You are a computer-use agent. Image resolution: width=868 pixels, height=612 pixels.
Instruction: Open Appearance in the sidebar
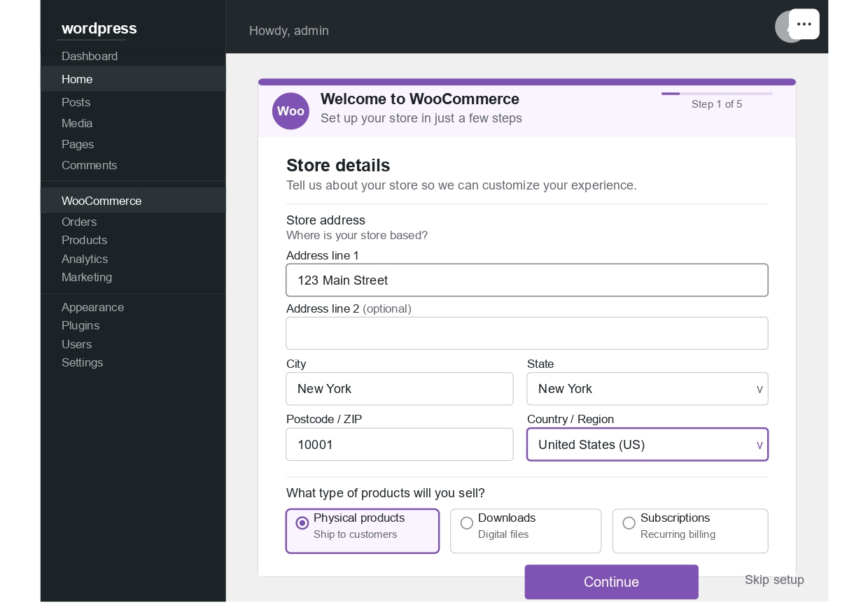pyautogui.click(x=92, y=307)
